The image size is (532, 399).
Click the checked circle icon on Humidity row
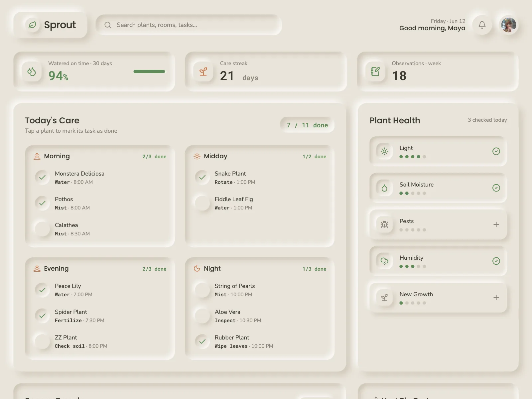[x=496, y=261]
